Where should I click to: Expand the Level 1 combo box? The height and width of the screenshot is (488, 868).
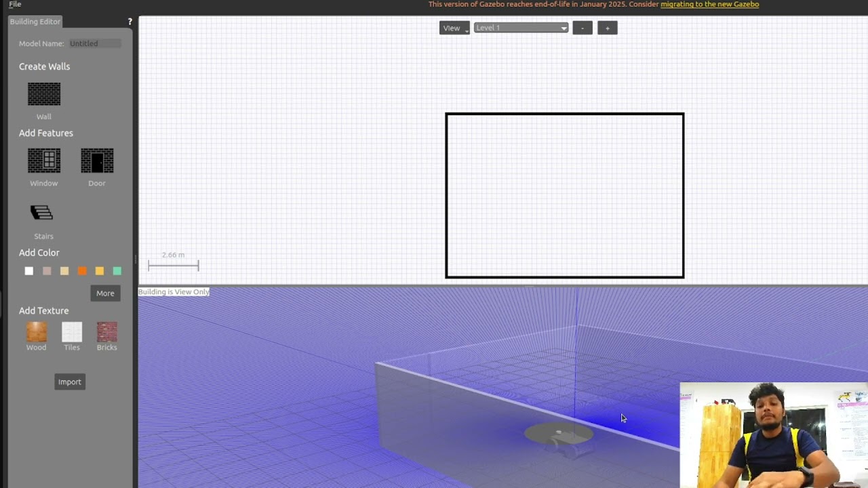coord(521,28)
